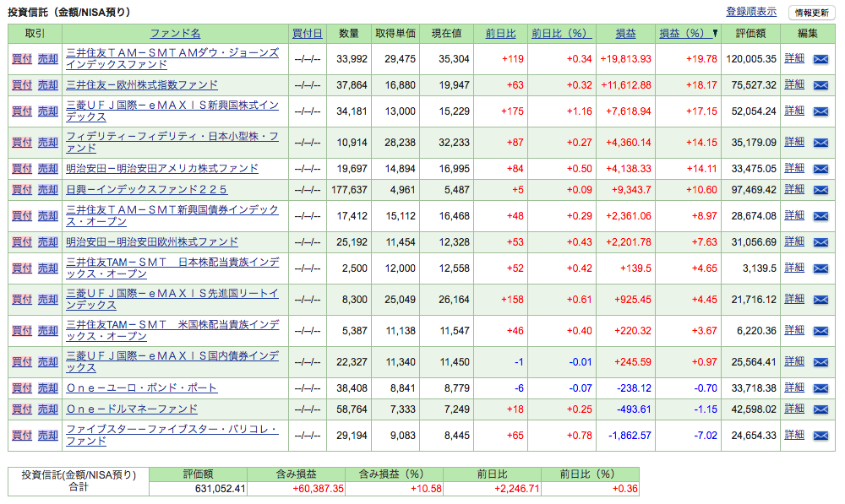Click 売却 for SMTAMダウ・ジョーンズ fund
Screen dimensions: 845x504
48,59
